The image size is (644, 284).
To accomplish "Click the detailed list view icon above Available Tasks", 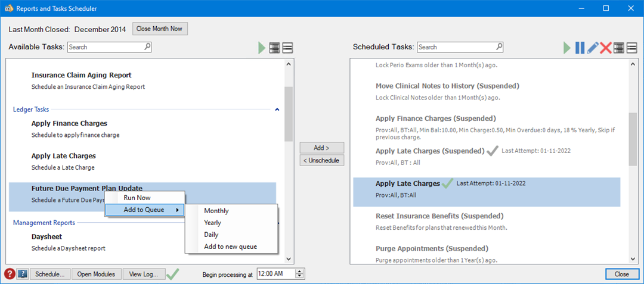I will [x=274, y=48].
